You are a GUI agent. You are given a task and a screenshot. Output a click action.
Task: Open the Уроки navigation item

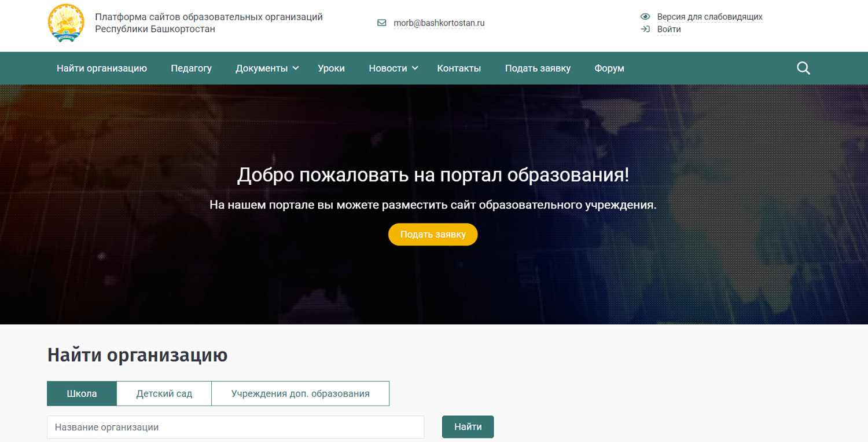coord(331,68)
